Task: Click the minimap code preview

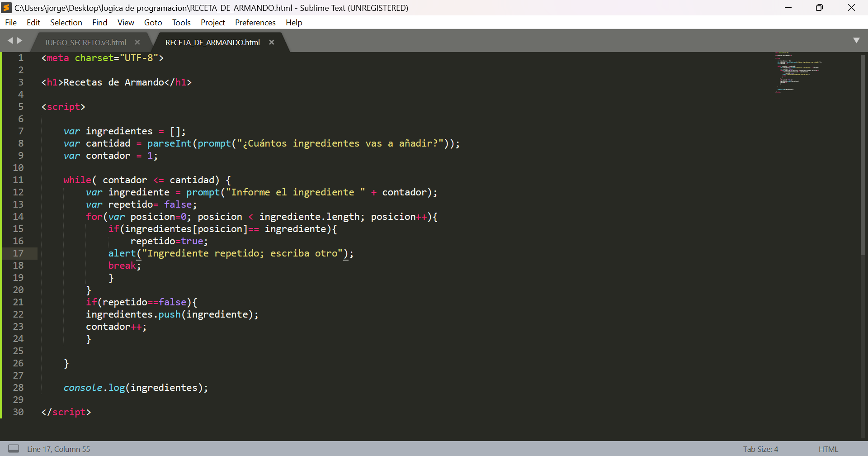Action: (x=798, y=72)
